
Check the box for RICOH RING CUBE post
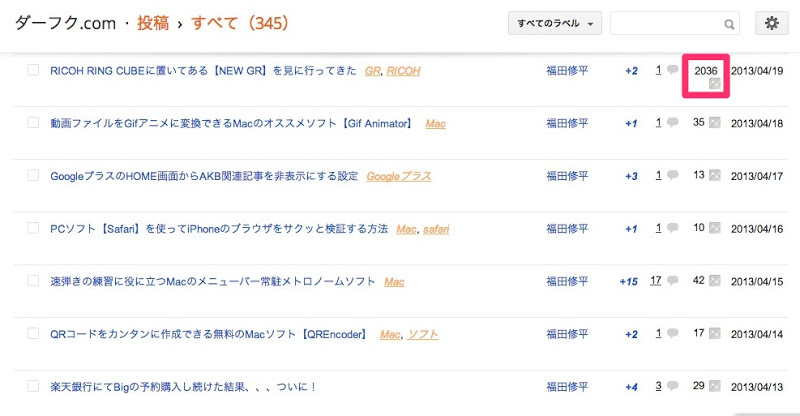(33, 70)
